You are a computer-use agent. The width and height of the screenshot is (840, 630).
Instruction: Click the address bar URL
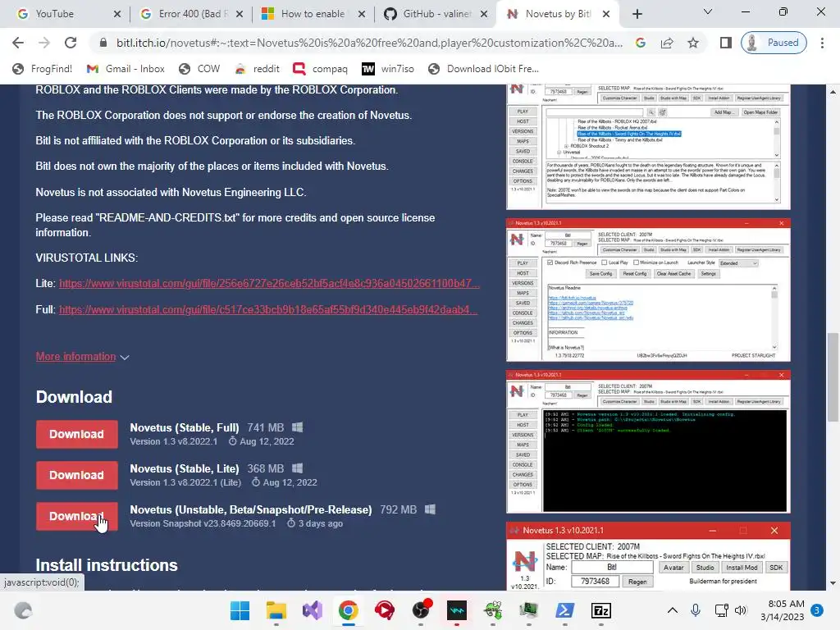coord(370,43)
